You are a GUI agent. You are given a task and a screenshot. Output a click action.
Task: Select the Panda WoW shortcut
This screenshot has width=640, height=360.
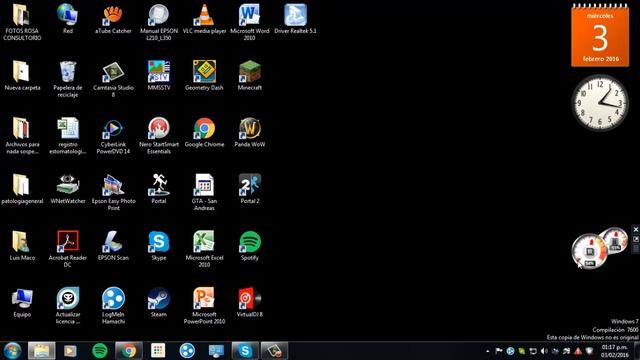[249, 132]
